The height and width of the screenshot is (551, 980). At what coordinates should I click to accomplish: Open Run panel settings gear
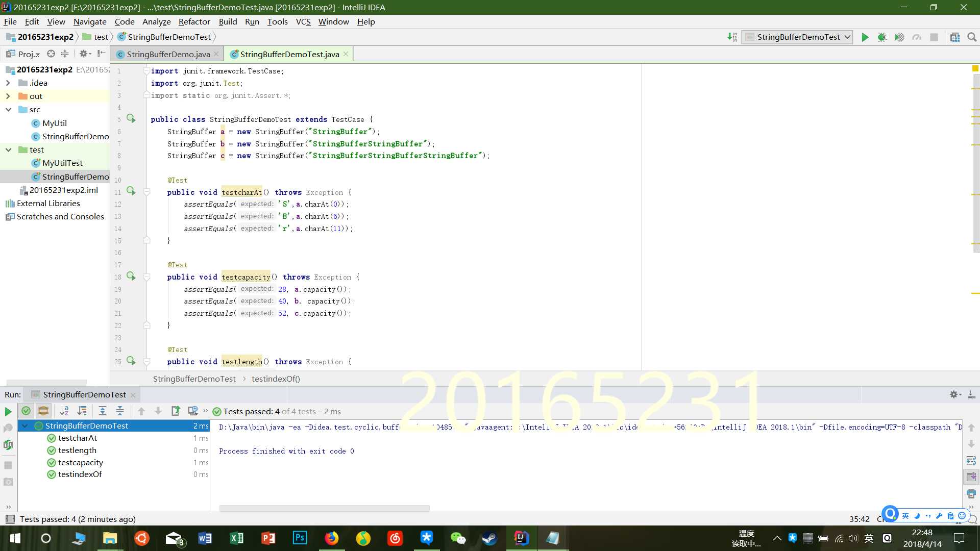954,394
